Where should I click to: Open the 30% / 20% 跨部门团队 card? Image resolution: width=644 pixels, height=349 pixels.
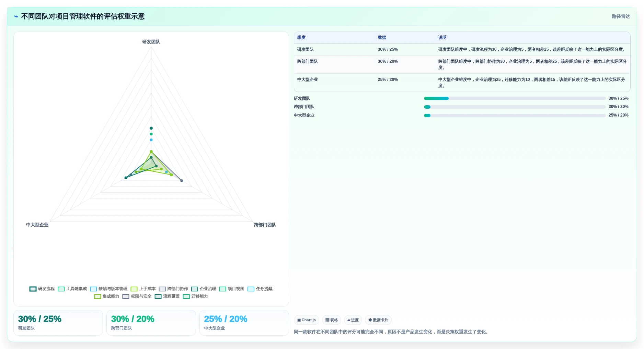pos(151,323)
